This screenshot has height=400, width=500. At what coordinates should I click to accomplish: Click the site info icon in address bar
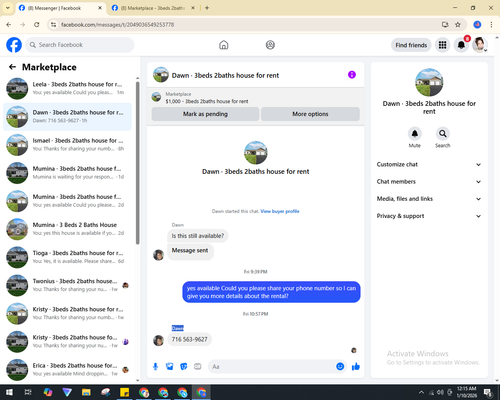click(53, 25)
